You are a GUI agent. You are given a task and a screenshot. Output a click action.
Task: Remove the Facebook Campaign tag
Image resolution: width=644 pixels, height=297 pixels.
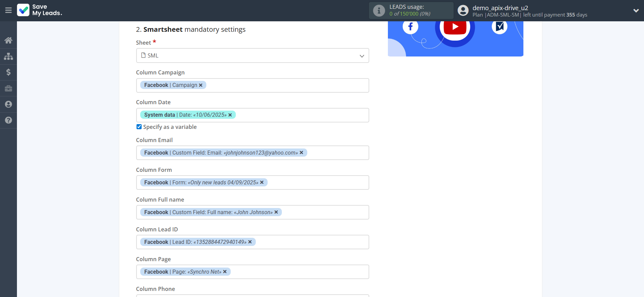click(x=201, y=85)
